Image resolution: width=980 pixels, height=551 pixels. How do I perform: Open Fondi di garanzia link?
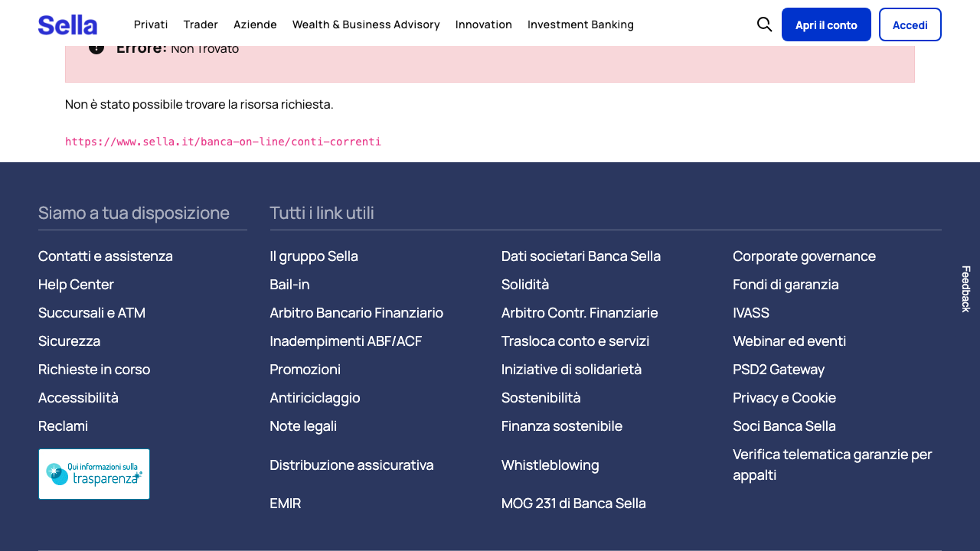coord(786,284)
